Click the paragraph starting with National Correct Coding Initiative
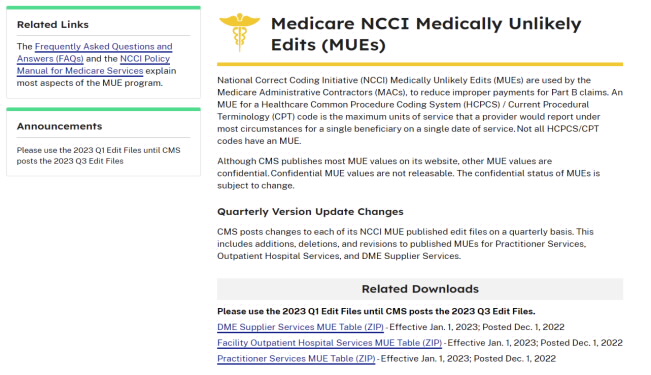 tap(420, 110)
